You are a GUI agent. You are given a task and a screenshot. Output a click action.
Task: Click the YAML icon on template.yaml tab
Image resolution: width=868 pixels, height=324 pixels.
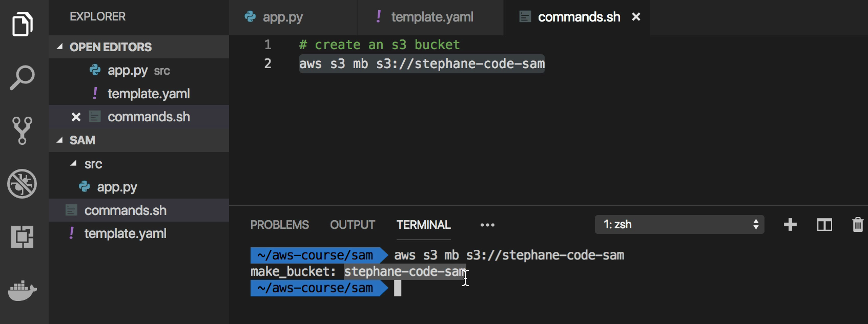coord(379,17)
